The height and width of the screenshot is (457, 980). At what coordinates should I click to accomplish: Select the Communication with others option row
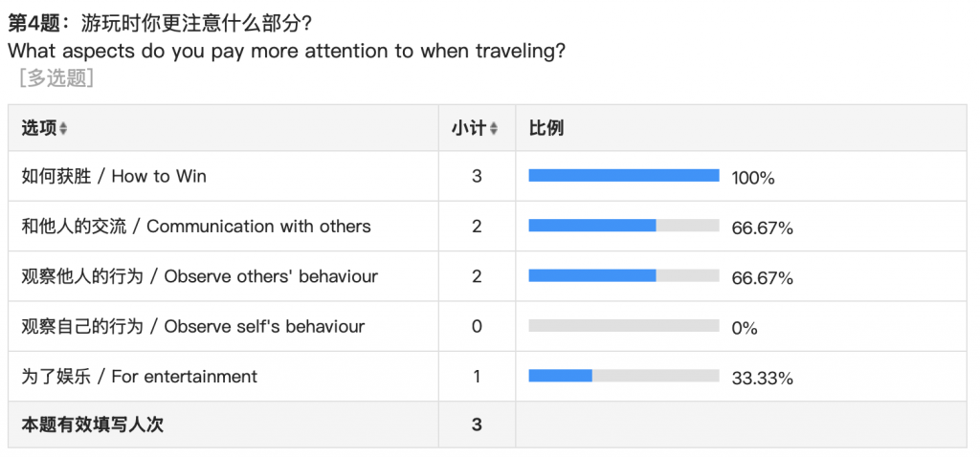coord(196,227)
